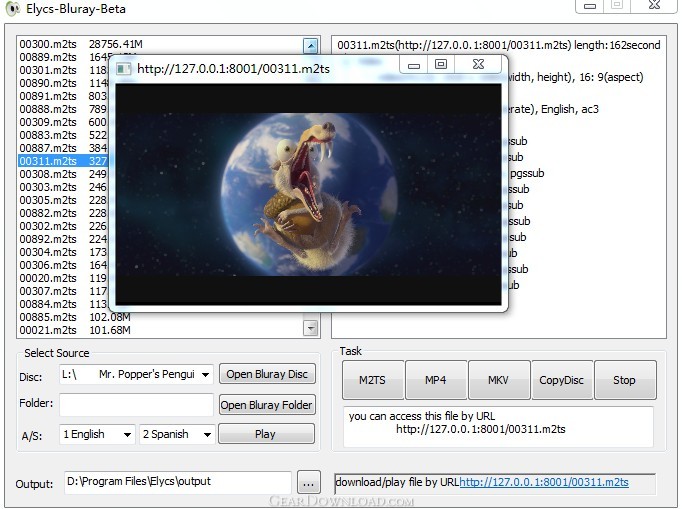Select 00892.m2ts in the file list
The image size is (682, 509).
click(63, 240)
